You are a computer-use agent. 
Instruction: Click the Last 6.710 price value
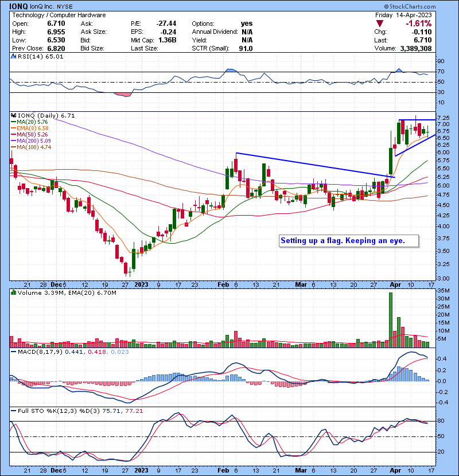tap(422, 40)
